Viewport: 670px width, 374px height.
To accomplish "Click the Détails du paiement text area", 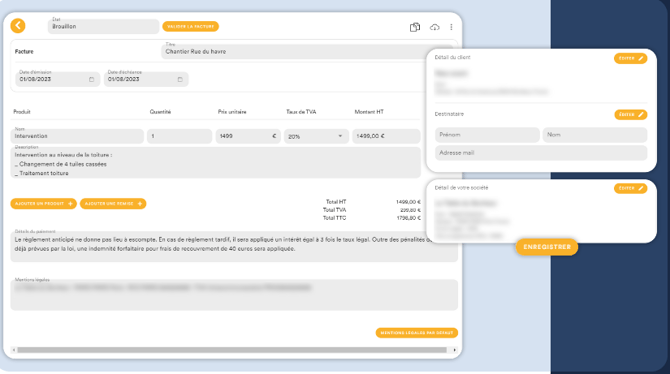I will (234, 247).
